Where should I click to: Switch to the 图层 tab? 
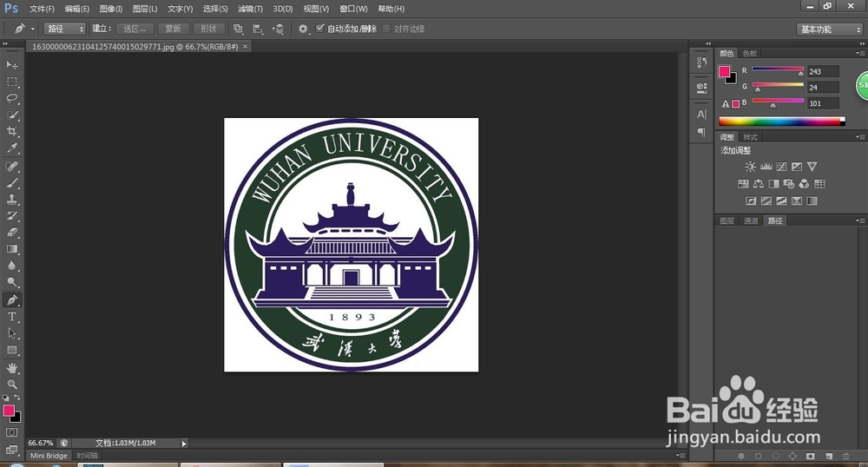click(x=727, y=220)
